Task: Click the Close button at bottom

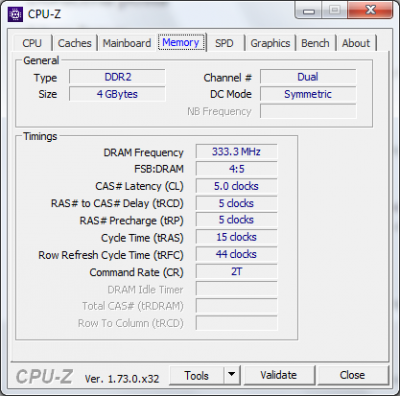Action: click(x=352, y=375)
